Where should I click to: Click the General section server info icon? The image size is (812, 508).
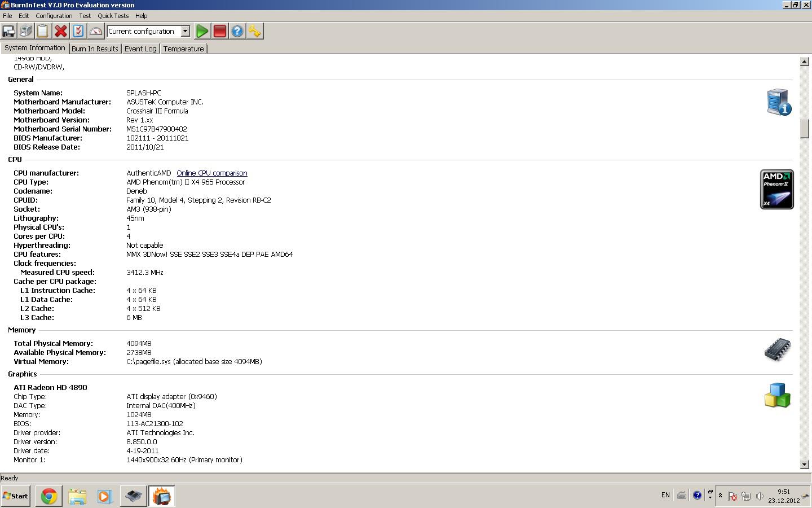[779, 102]
